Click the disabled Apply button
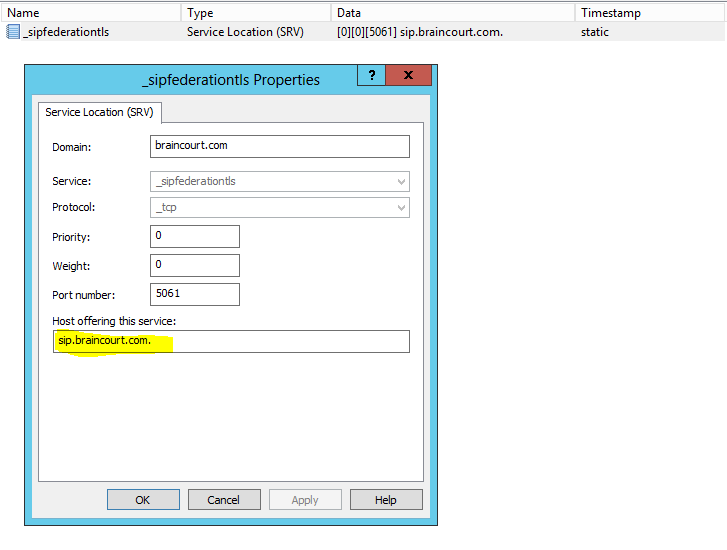Image resolution: width=727 pixels, height=550 pixels. (x=305, y=499)
